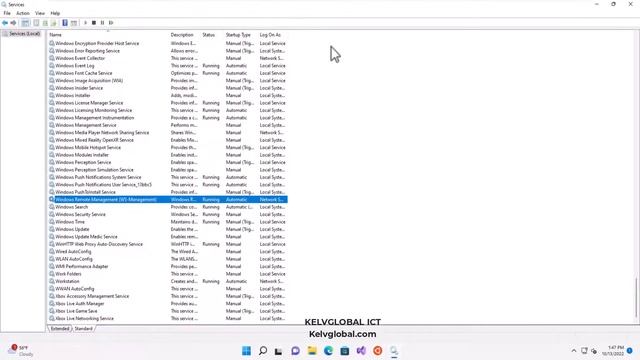Open the Action menu
Viewport: 640px width, 360px height.
pyautogui.click(x=23, y=13)
